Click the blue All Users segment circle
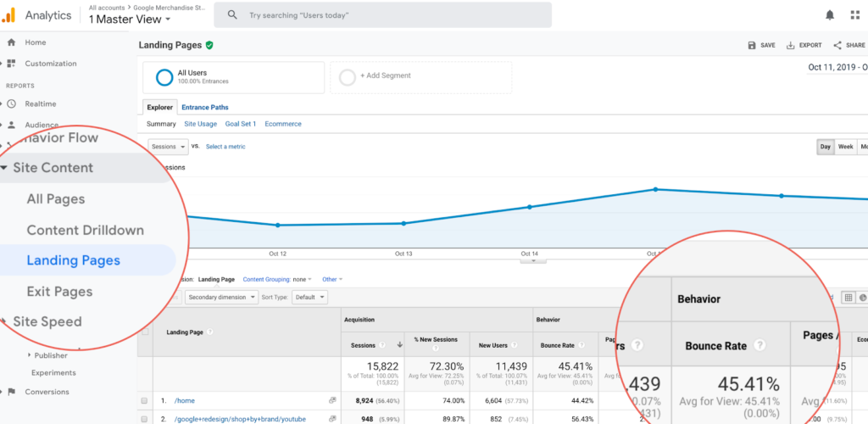The image size is (868, 424). click(164, 77)
